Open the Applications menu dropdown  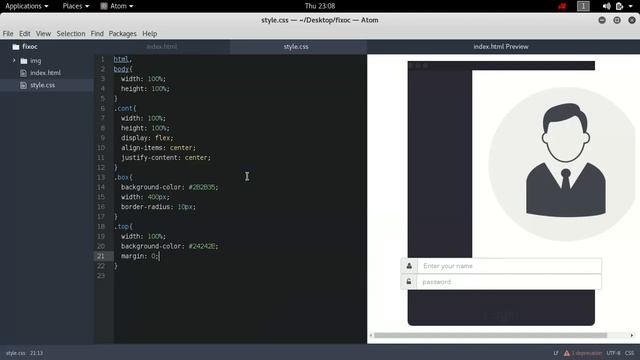point(27,6)
